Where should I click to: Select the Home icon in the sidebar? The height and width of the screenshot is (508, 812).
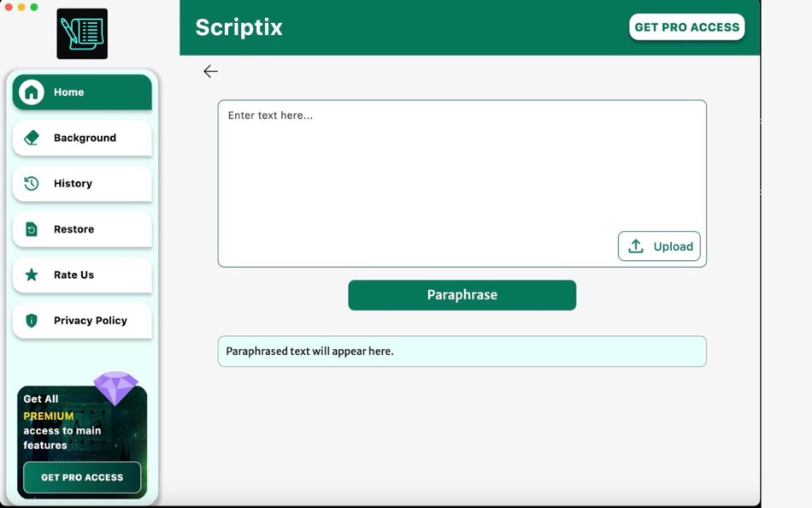31,92
